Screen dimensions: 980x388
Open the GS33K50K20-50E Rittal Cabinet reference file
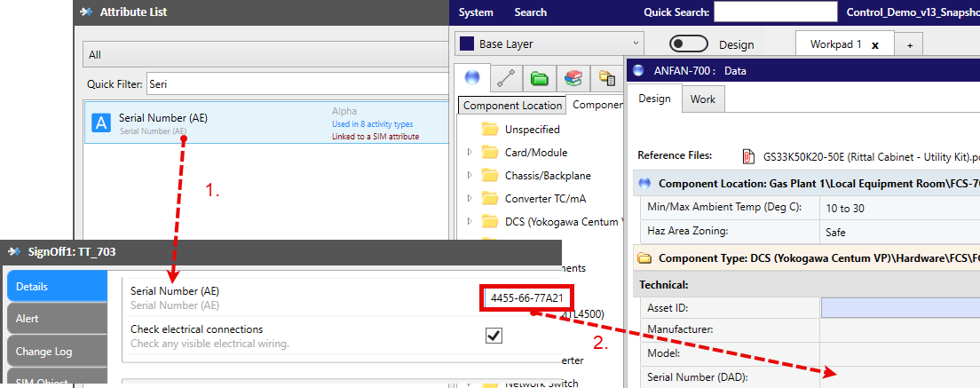870,156
